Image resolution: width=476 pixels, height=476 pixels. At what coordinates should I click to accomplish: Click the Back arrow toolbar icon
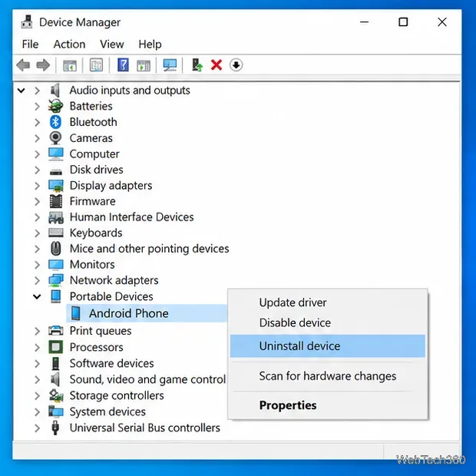click(23, 65)
